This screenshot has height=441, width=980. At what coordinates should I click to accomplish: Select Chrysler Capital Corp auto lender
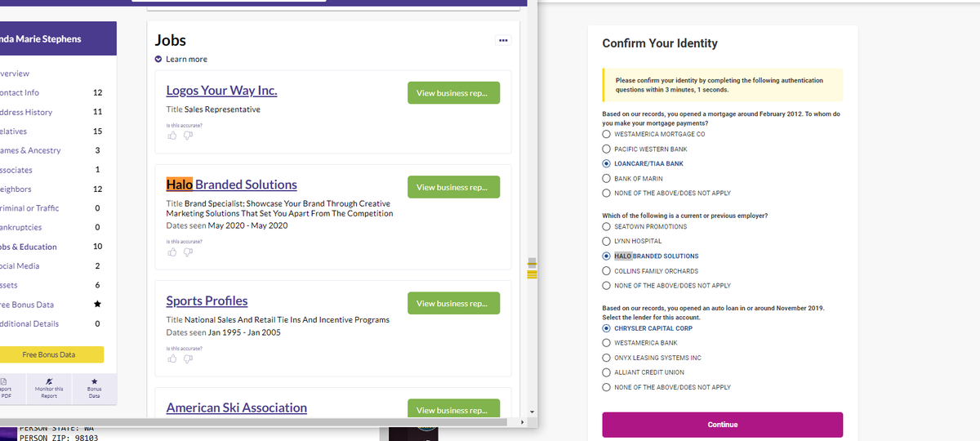606,328
